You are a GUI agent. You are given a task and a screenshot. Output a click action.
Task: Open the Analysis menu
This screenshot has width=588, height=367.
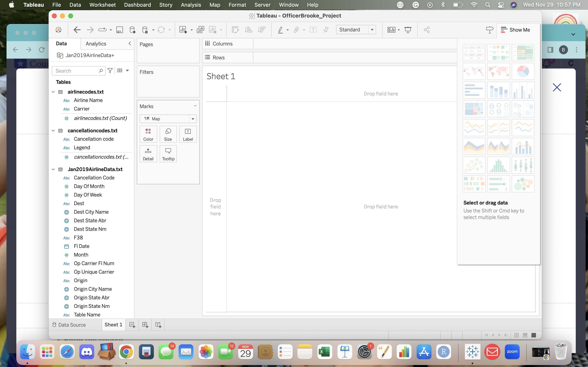[x=191, y=5]
